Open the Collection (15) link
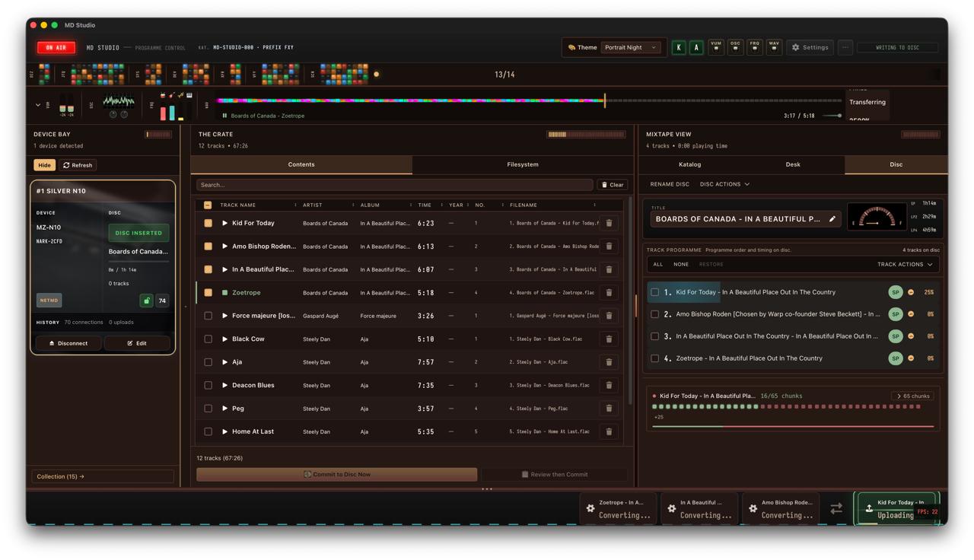Viewport: 974px width, 560px height. tap(103, 477)
